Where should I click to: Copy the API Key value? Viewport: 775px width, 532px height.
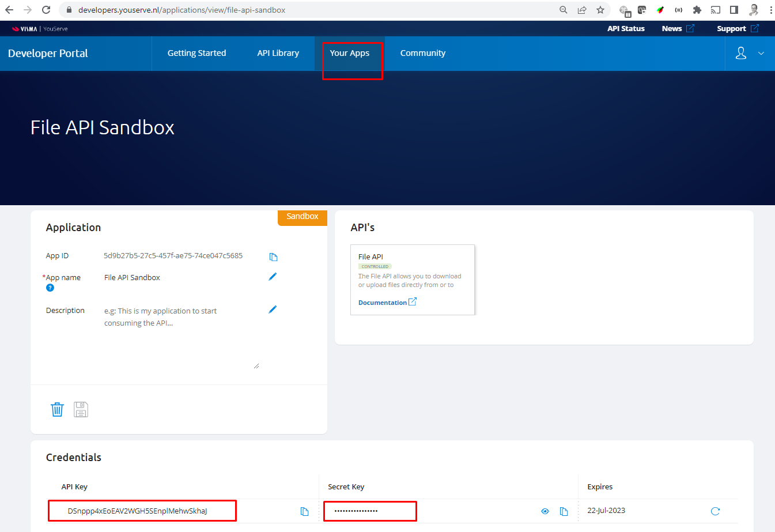point(304,511)
